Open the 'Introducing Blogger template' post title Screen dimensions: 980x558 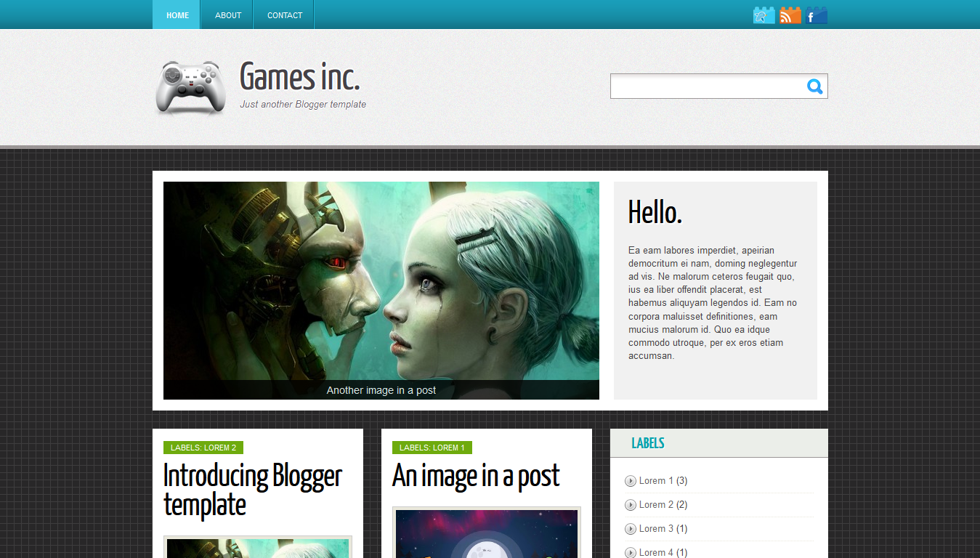pos(252,490)
